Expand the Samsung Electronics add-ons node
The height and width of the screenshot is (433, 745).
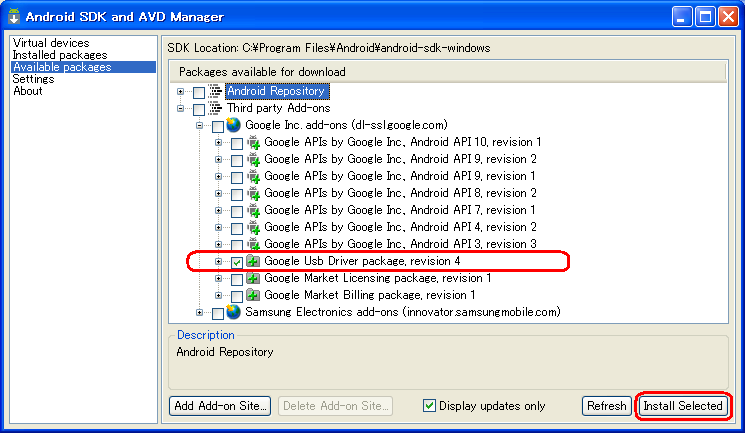(x=200, y=313)
